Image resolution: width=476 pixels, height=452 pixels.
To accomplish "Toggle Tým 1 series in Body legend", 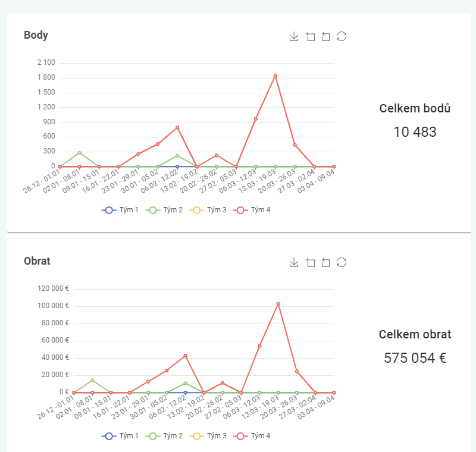I will [x=120, y=210].
